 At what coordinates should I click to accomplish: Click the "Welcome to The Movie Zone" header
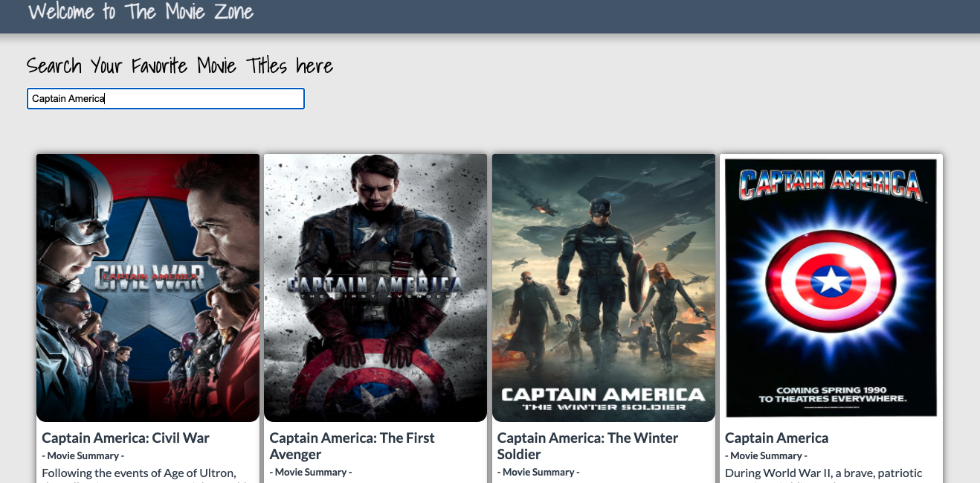[141, 12]
